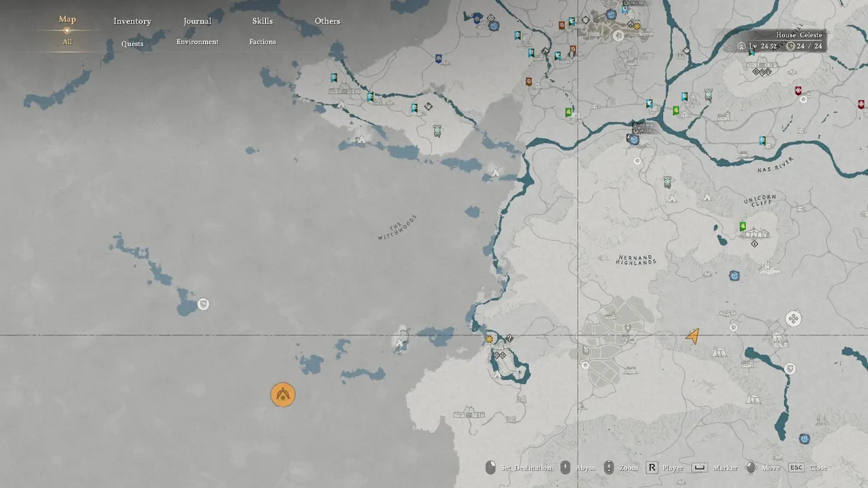Go to the Skills tab
Viewport: 868px width, 488px height.
pyautogui.click(x=262, y=21)
